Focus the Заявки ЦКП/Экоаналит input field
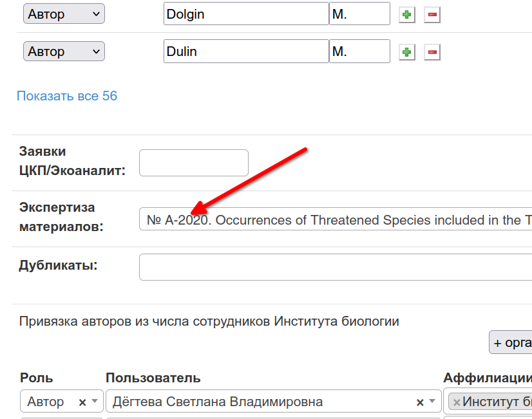The width and height of the screenshot is (532, 419). click(194, 163)
